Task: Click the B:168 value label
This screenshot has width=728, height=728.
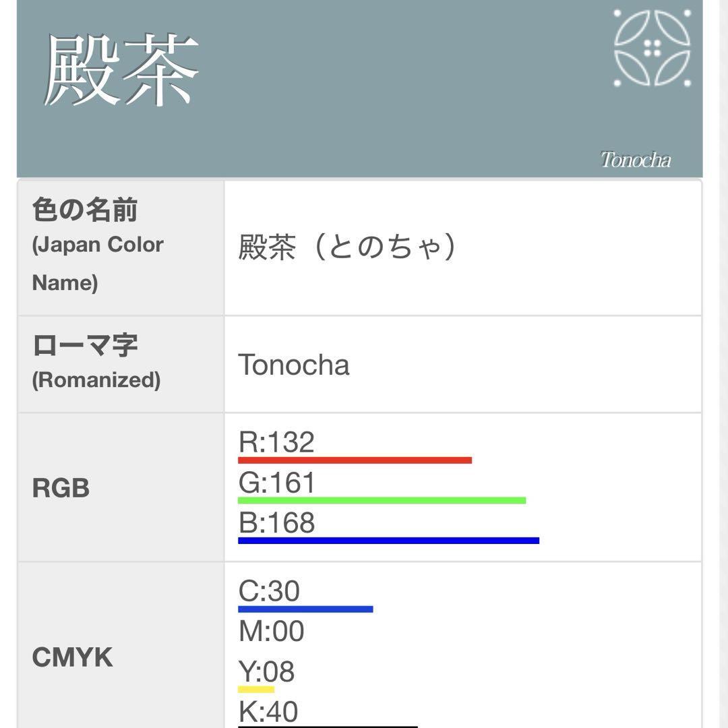Action: point(276,523)
